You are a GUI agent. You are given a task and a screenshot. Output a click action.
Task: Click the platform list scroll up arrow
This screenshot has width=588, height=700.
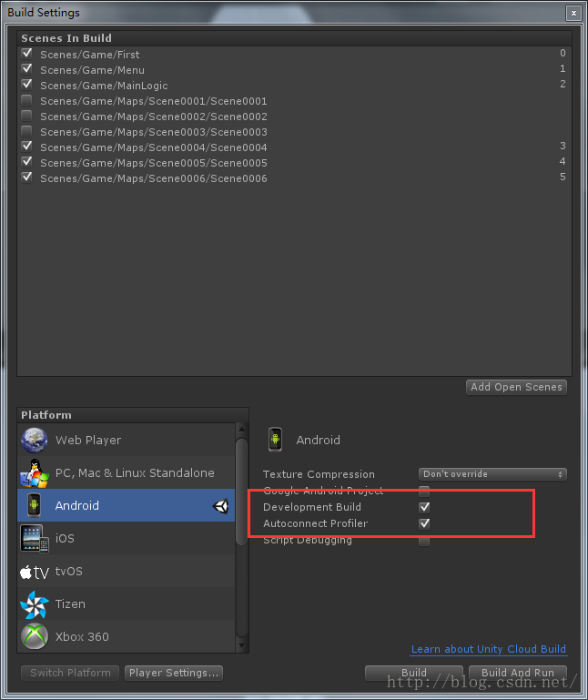click(241, 429)
